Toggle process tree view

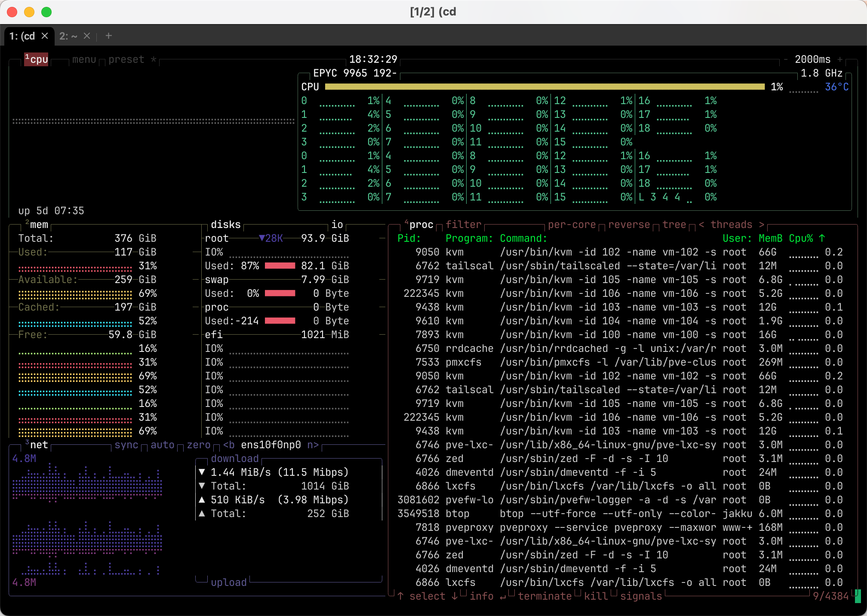(x=674, y=225)
